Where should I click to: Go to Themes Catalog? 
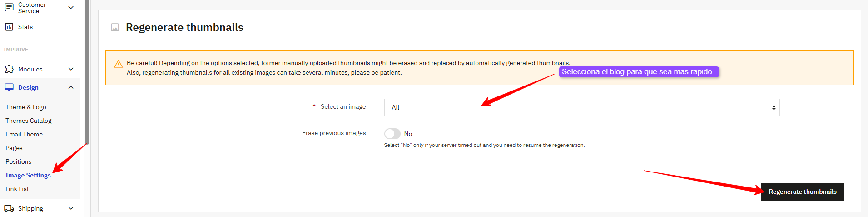(29, 121)
